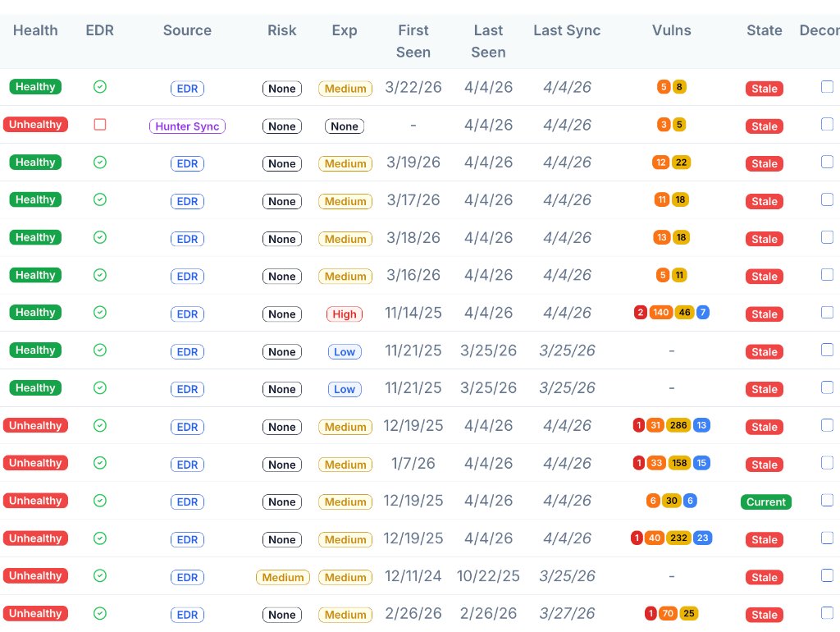
Task: Sort by Risk column header
Action: tap(282, 30)
